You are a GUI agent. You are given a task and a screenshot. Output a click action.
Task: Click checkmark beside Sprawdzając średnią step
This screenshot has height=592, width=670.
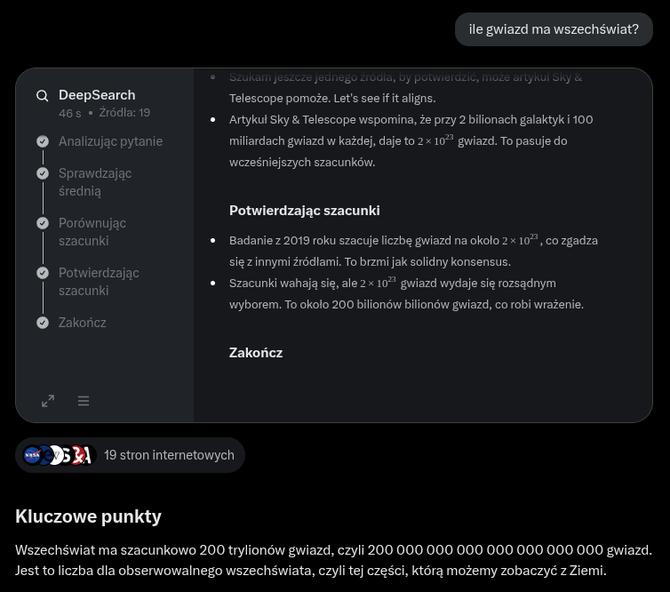(x=42, y=174)
